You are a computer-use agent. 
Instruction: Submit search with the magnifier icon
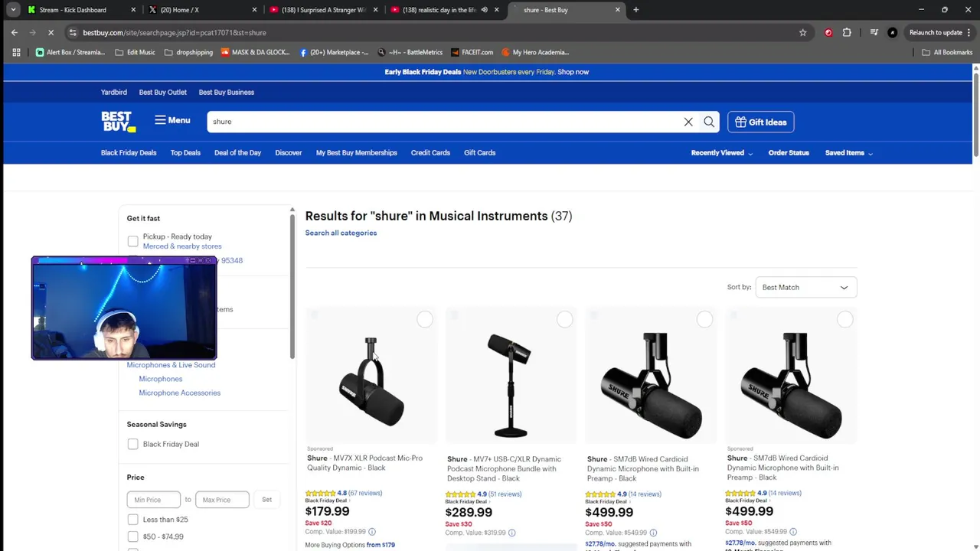coord(709,122)
